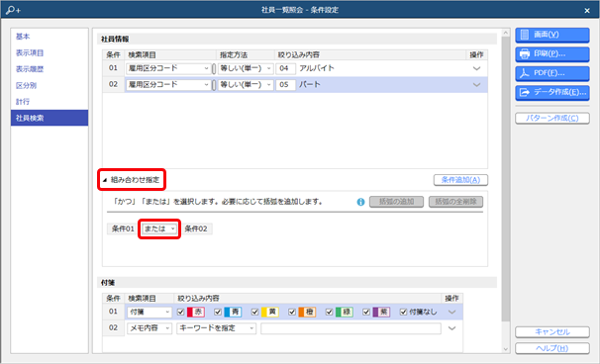Screen dimensions: 600x364
Task: Open the 計行 tab in sidebar
Action: [50, 101]
